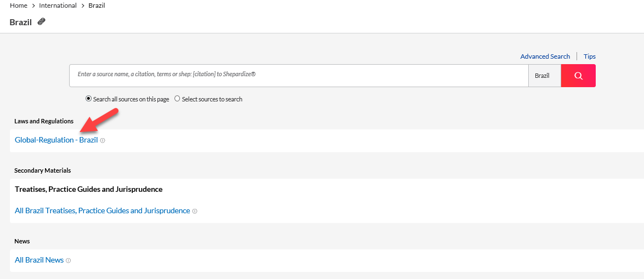
Task: Open info icon next to Global-Regulation - Brazil
Action: 103,140
